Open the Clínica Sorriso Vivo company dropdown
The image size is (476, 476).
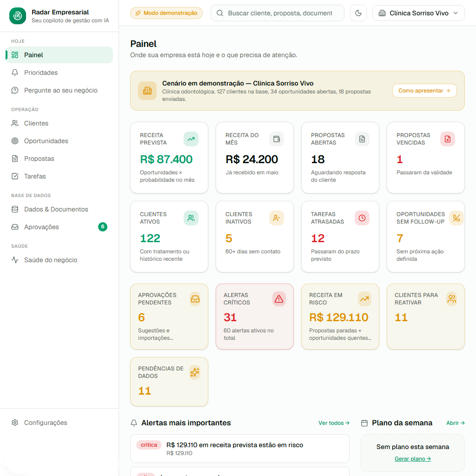[418, 13]
